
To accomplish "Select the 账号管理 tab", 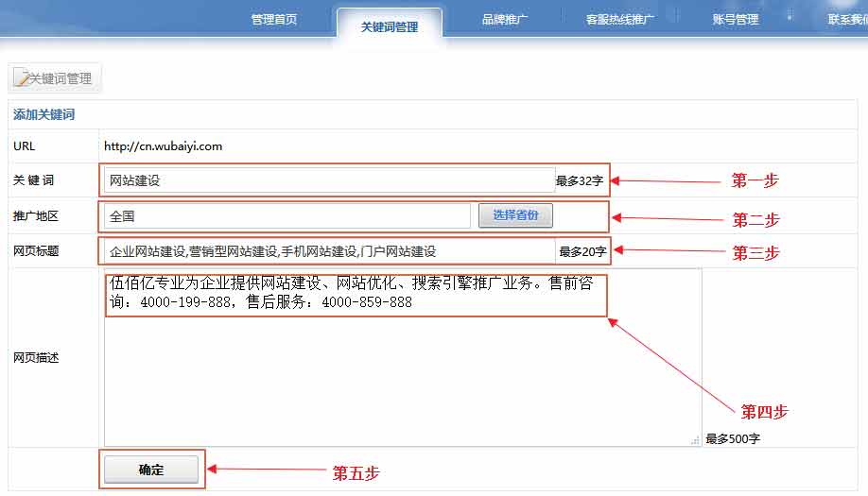I will (x=735, y=20).
